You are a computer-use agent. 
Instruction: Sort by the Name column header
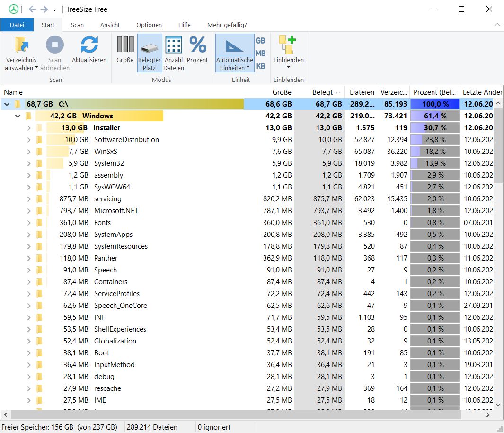[x=122, y=92]
